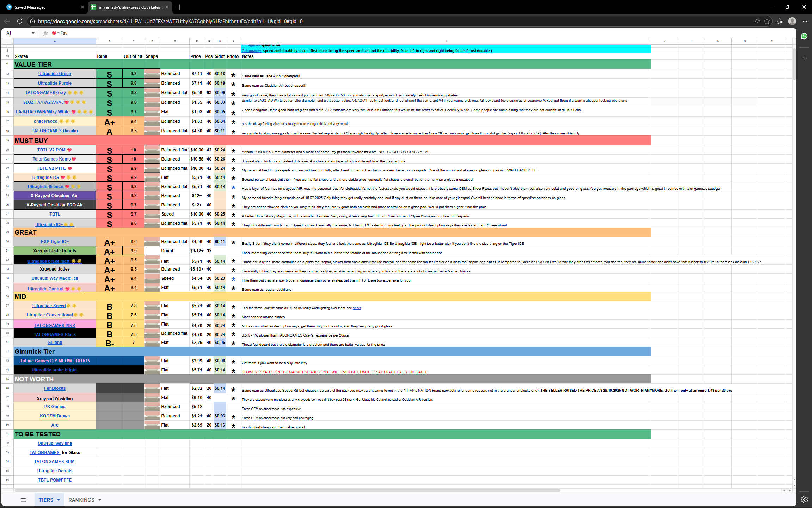Click the all sheets list icon
This screenshot has height=508, width=812.
[x=23, y=500]
